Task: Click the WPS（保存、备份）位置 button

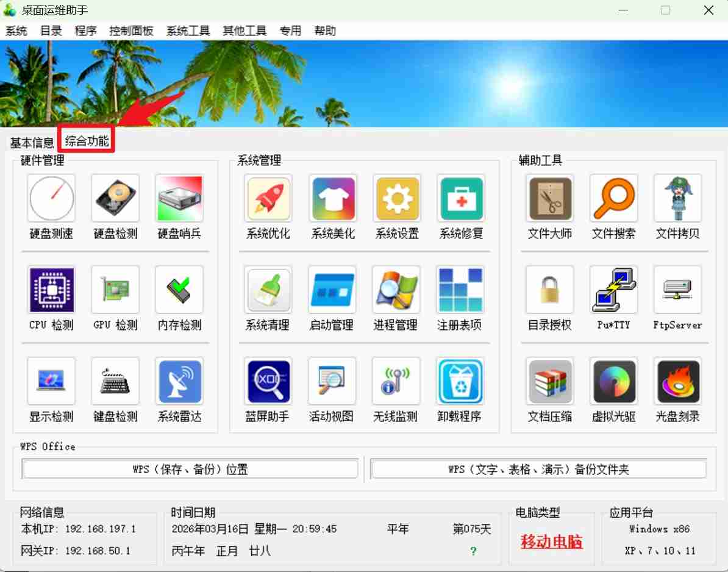Action: (190, 468)
